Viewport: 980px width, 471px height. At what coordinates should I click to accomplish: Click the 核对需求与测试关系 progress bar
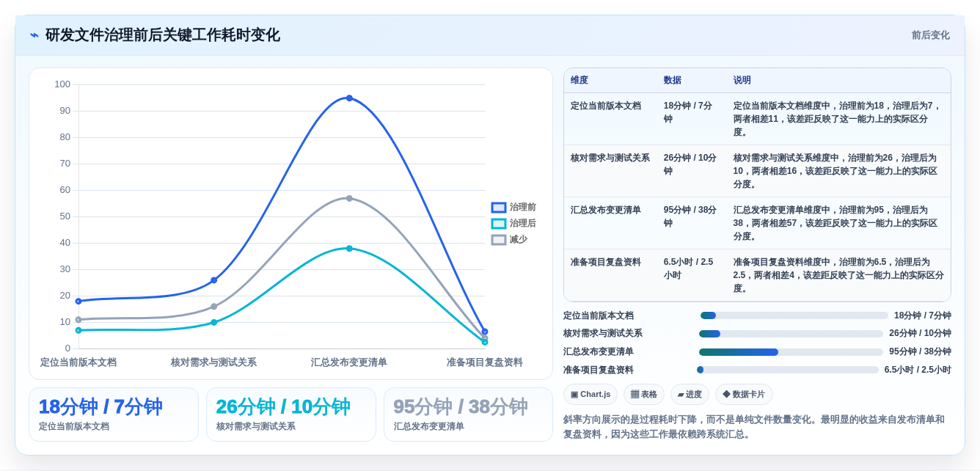coord(791,334)
